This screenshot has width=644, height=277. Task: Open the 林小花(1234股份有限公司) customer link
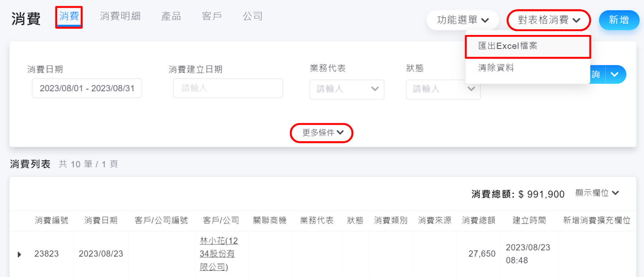point(219,254)
